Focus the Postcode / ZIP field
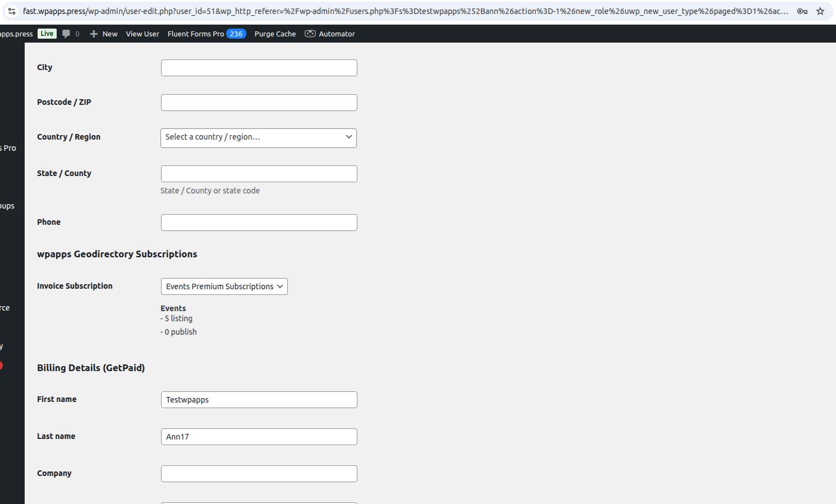Viewport: 836px width, 504px height. tap(259, 103)
